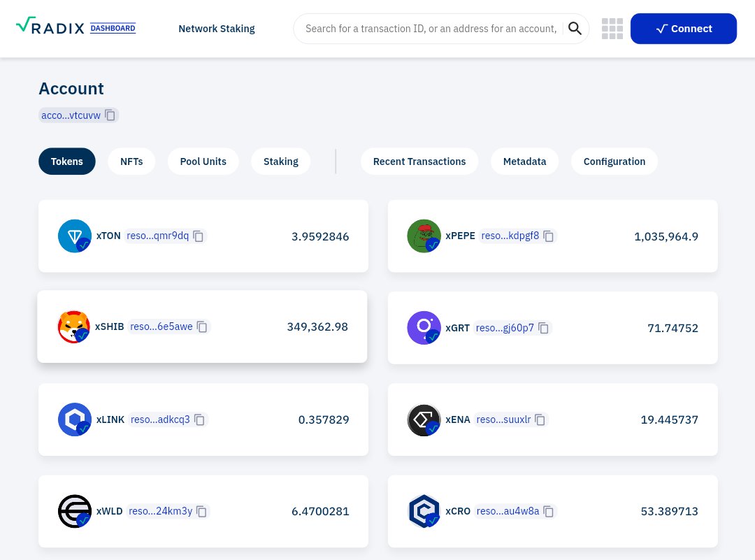View the Recent Transactions tab
Screen dimensions: 755x560
(x=419, y=161)
